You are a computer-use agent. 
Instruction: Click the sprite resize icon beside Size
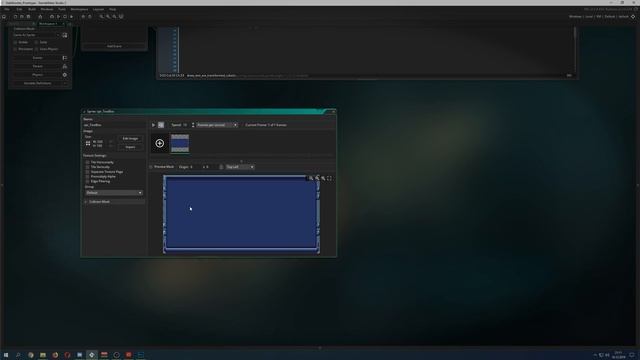click(x=88, y=143)
